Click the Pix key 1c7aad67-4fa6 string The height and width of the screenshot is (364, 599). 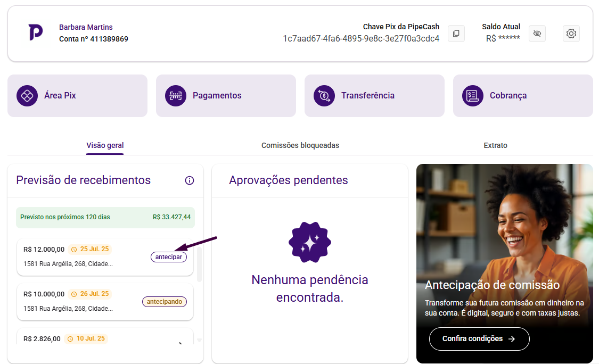361,38
